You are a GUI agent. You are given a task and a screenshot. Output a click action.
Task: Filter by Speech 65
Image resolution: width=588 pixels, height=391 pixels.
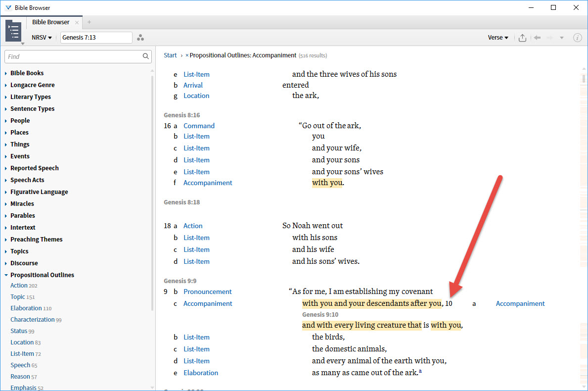[24, 365]
